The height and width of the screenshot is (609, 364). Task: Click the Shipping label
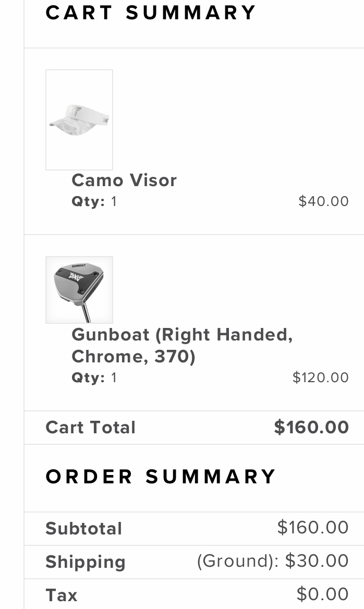[x=86, y=562]
